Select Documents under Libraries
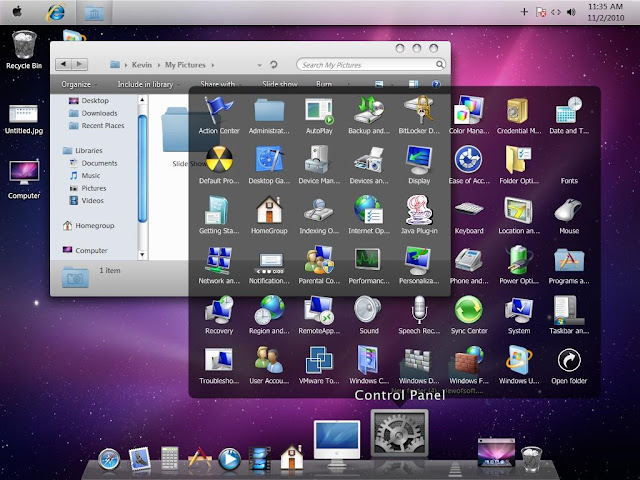Image resolution: width=640 pixels, height=480 pixels. (93, 163)
